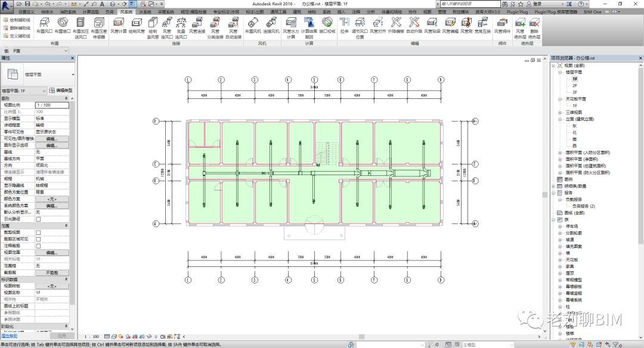Click the keyword search box in title bar
Viewport: 644px width, 348px height.
[470, 4]
